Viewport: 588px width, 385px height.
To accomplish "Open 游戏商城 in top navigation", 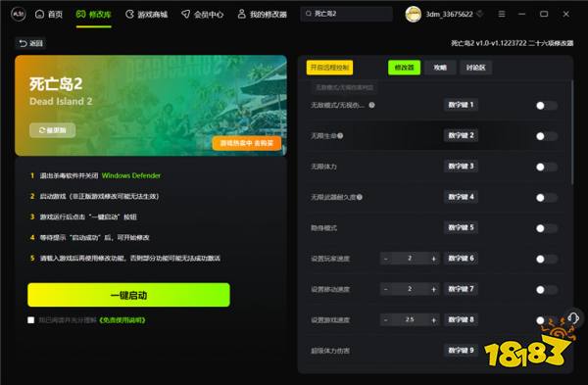I will coord(147,15).
